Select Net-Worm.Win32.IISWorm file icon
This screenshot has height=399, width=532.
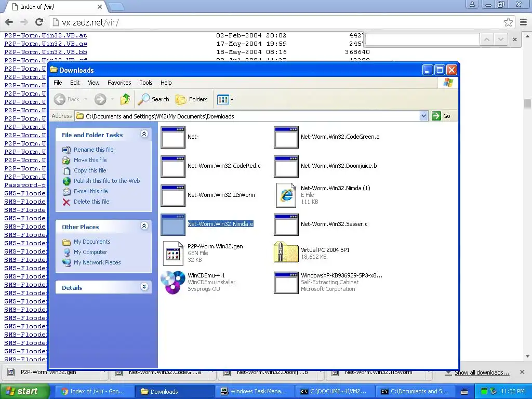click(x=172, y=195)
